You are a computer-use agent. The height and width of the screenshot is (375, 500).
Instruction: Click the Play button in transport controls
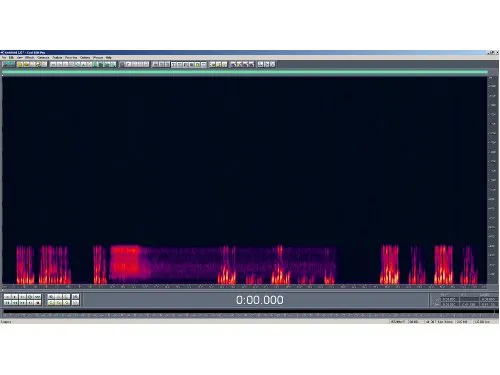coord(15,296)
